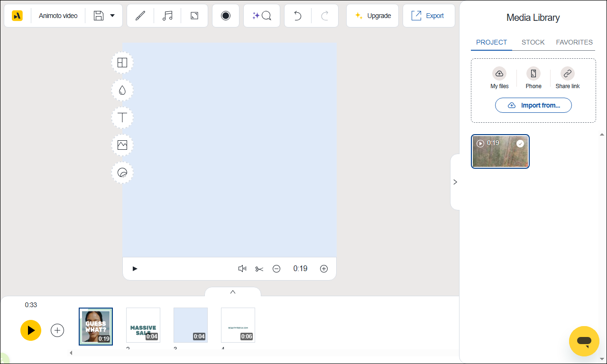Change the video aspect ratio
Screen dimensions: 607x364
[193, 16]
